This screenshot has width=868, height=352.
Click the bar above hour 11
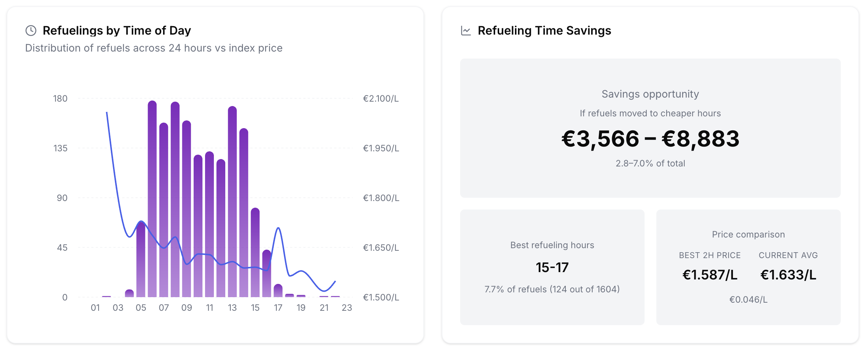click(x=209, y=225)
